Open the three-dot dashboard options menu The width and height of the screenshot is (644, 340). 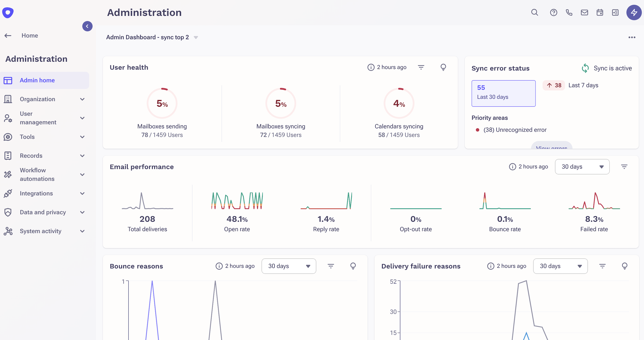click(632, 37)
